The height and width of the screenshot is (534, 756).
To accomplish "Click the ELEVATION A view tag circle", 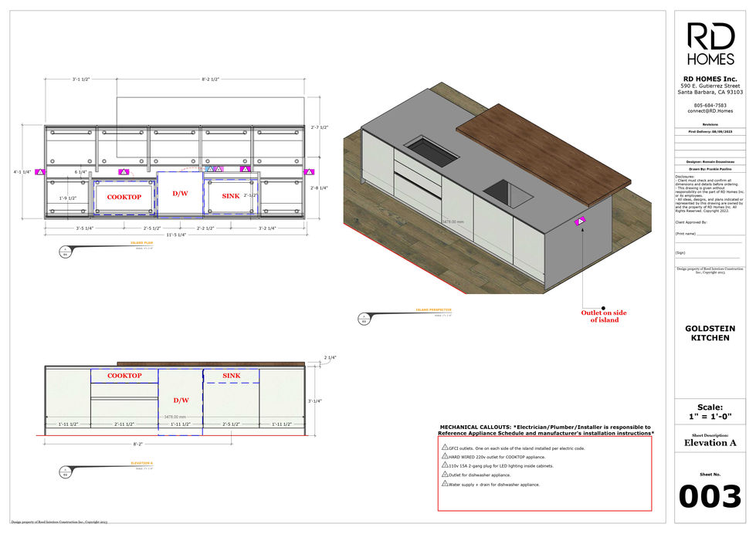I will click(x=65, y=471).
